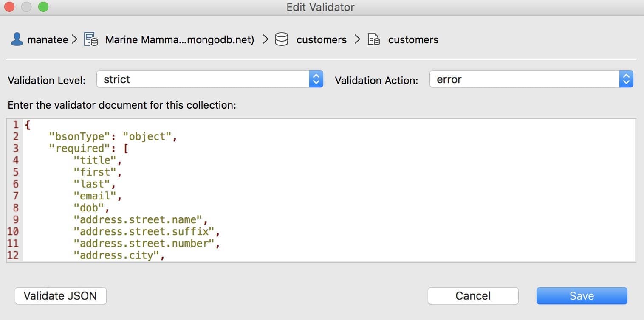Click the "required": [ line
Image resolution: width=644 pixels, height=320 pixels.
89,149
